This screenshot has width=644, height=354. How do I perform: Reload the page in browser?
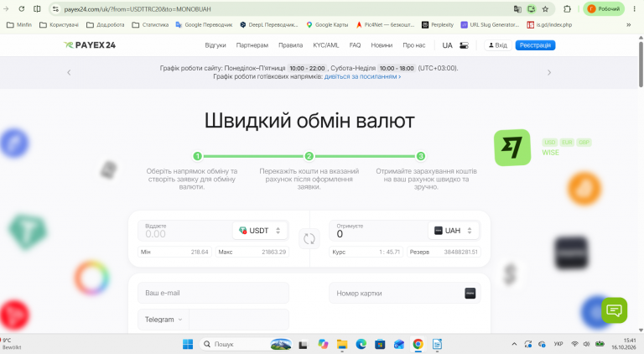pyautogui.click(x=21, y=9)
